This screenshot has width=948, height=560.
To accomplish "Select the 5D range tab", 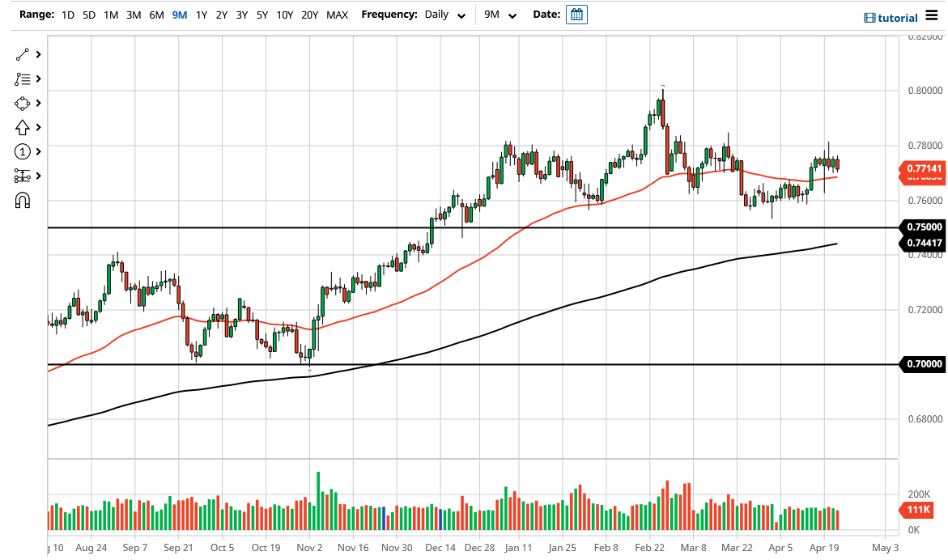I will (x=89, y=15).
